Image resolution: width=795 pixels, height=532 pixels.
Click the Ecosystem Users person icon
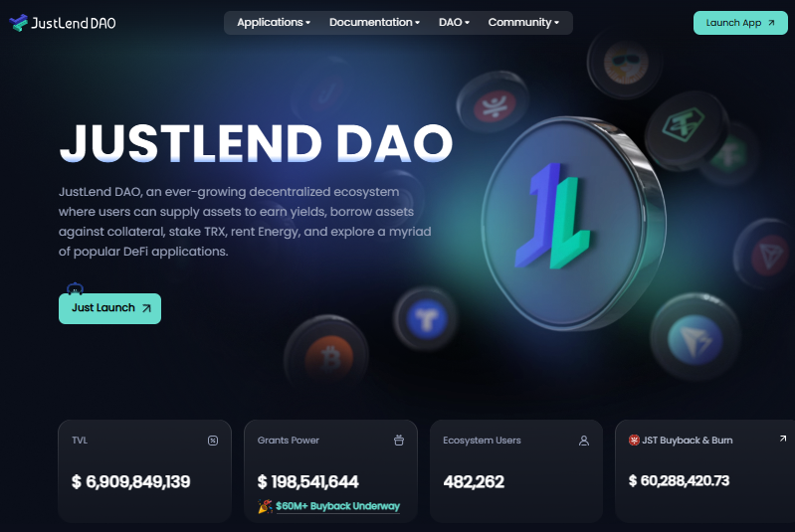click(584, 441)
